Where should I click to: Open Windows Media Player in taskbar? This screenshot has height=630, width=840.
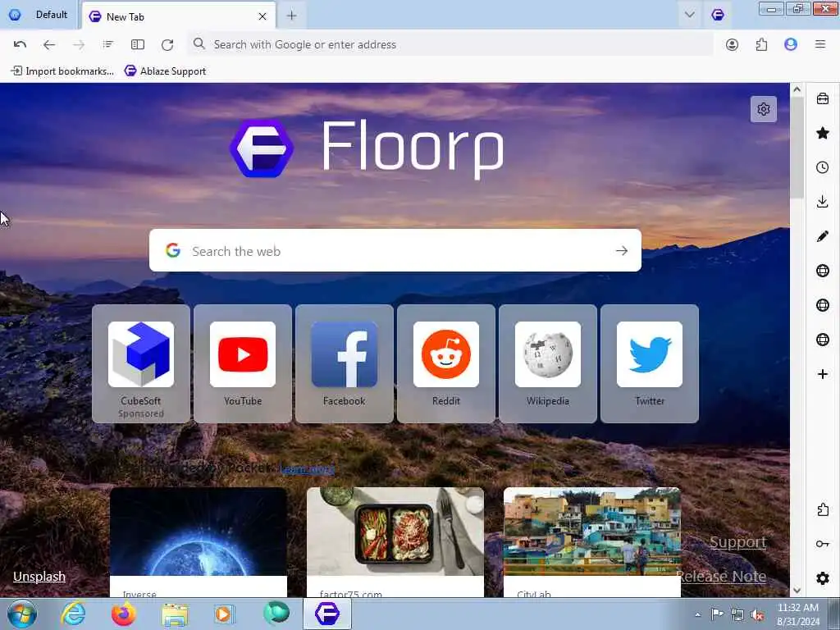pyautogui.click(x=225, y=614)
